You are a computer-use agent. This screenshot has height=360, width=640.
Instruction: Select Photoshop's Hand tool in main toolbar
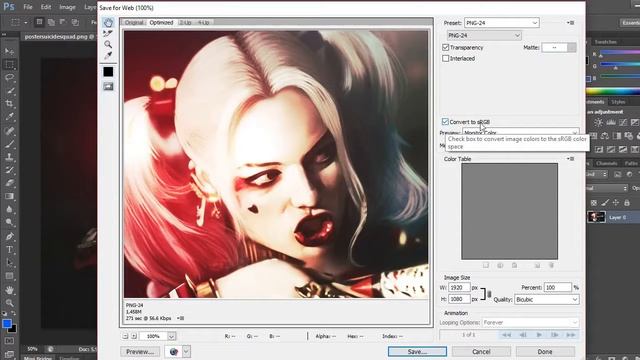pyautogui.click(x=9, y=290)
